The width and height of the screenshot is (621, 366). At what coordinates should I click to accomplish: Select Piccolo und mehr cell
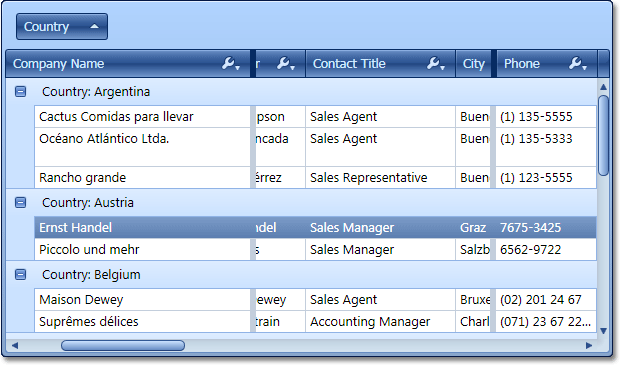pyautogui.click(x=143, y=250)
